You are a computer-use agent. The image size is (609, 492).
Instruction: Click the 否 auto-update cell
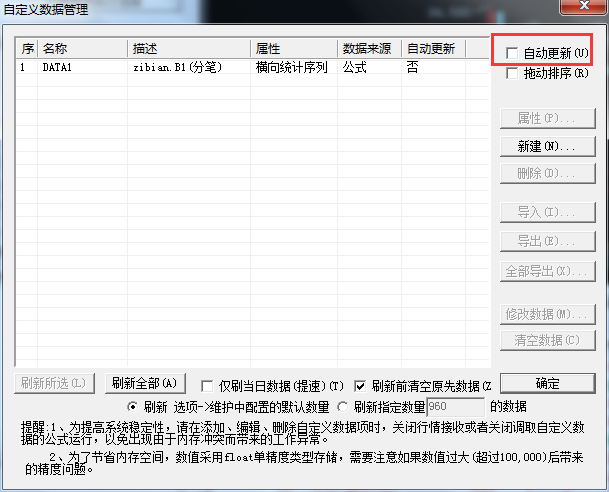[x=412, y=68]
